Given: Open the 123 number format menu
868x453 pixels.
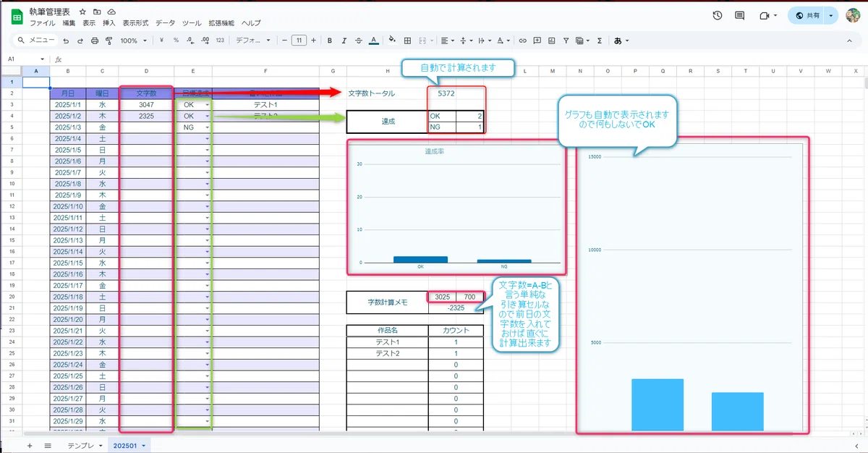Looking at the screenshot, I should pyautogui.click(x=220, y=41).
